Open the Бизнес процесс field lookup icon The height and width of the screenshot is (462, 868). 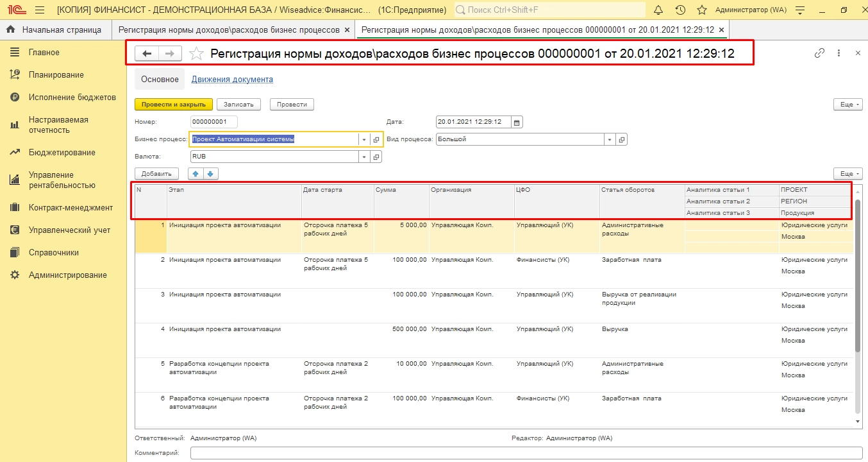click(x=376, y=139)
